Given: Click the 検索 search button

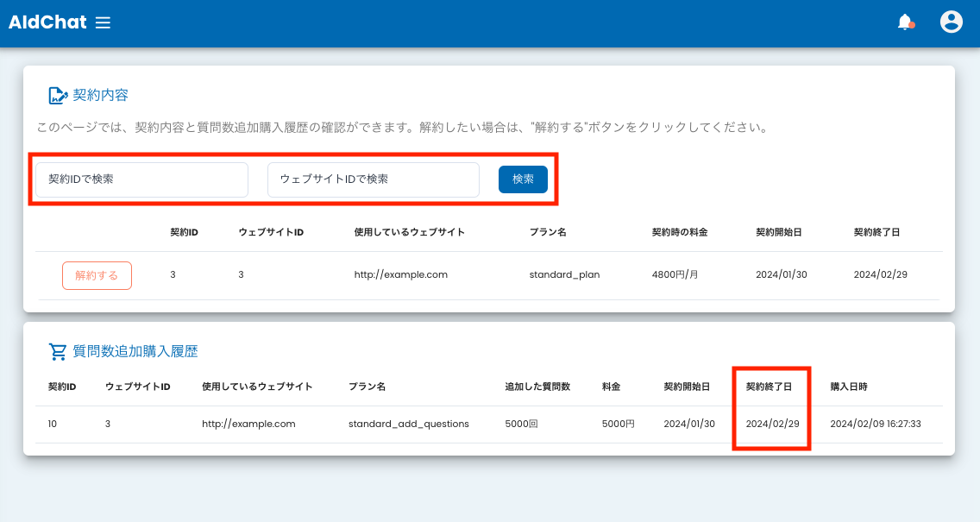Looking at the screenshot, I should (x=523, y=179).
